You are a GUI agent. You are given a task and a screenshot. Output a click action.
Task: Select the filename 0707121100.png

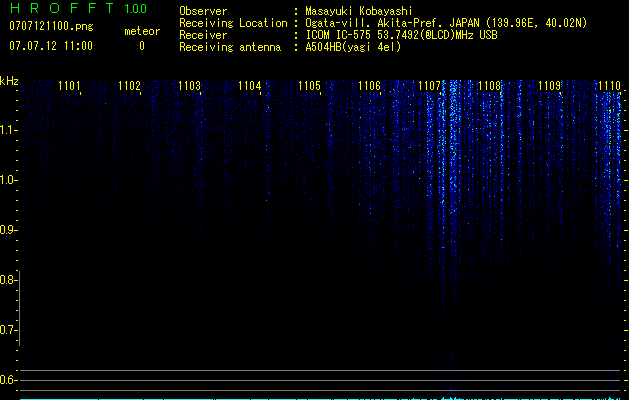tap(51, 26)
